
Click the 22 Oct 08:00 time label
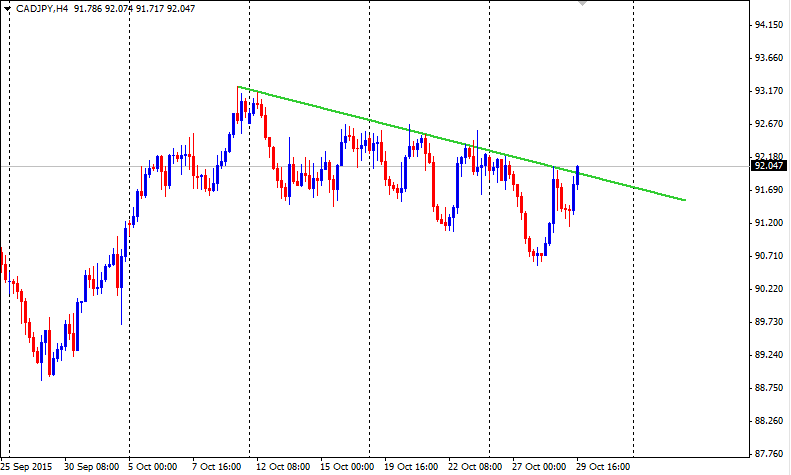(x=475, y=466)
